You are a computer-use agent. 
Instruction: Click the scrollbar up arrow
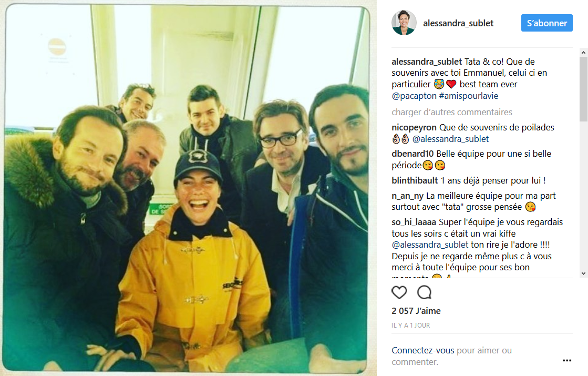583,53
